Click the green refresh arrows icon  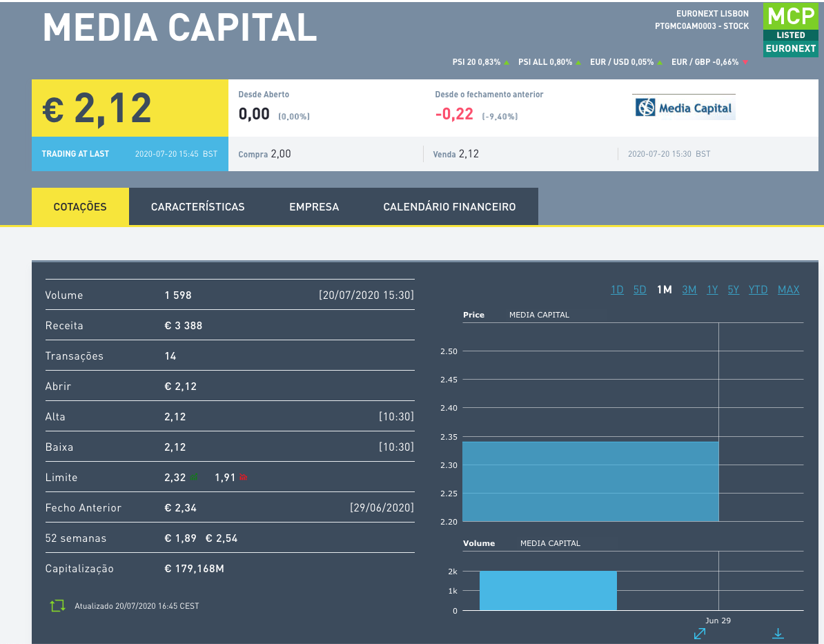click(x=57, y=605)
